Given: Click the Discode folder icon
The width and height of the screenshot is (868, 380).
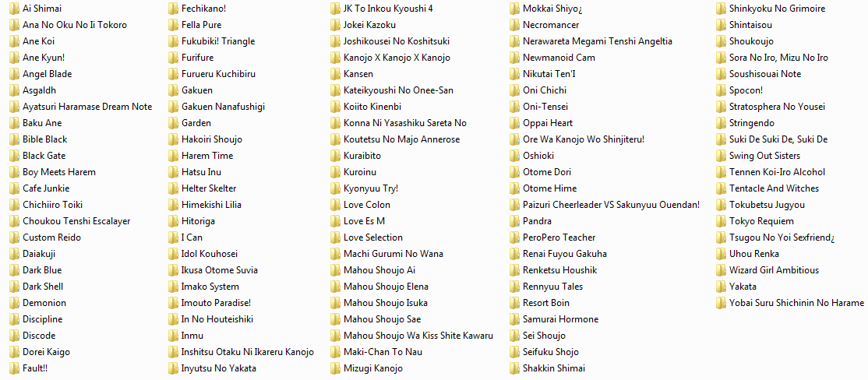Looking at the screenshot, I should tap(14, 335).
